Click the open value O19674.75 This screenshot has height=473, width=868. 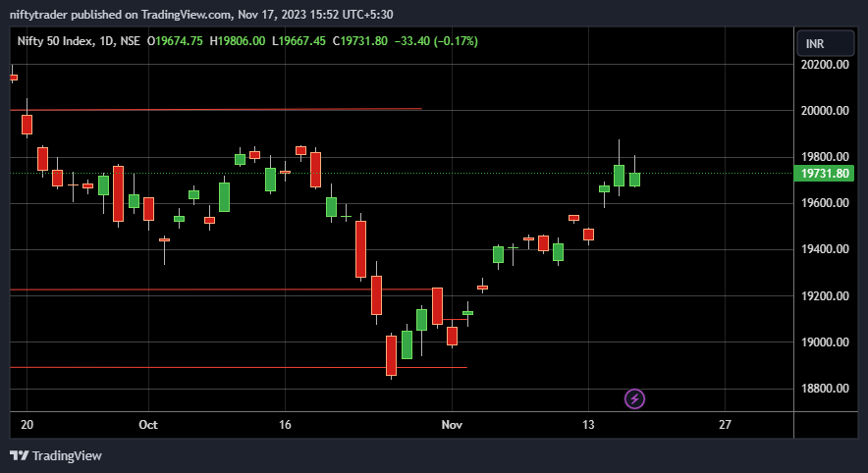coord(175,41)
